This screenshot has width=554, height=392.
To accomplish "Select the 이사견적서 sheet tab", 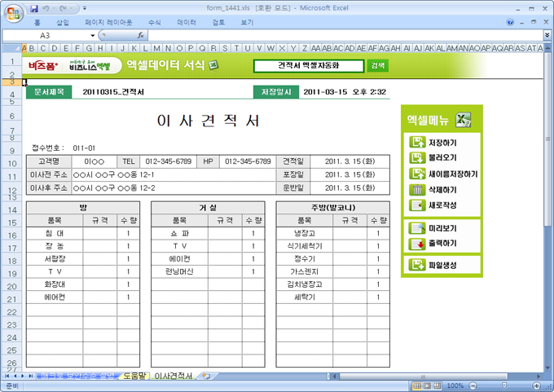I will click(174, 376).
